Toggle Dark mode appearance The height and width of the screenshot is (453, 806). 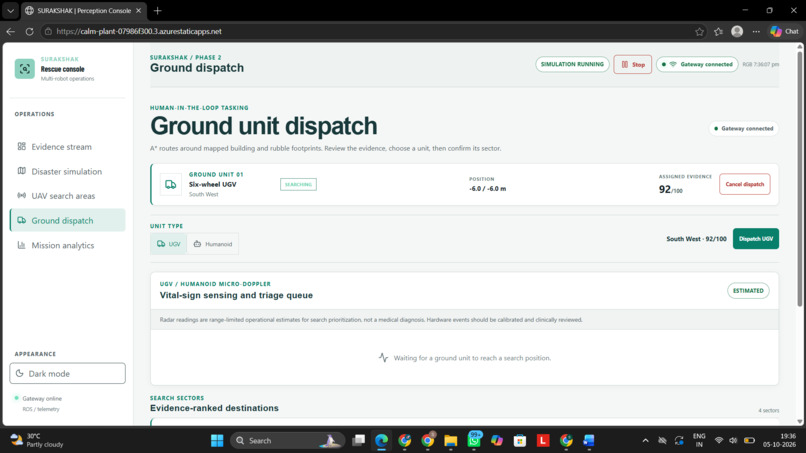67,373
